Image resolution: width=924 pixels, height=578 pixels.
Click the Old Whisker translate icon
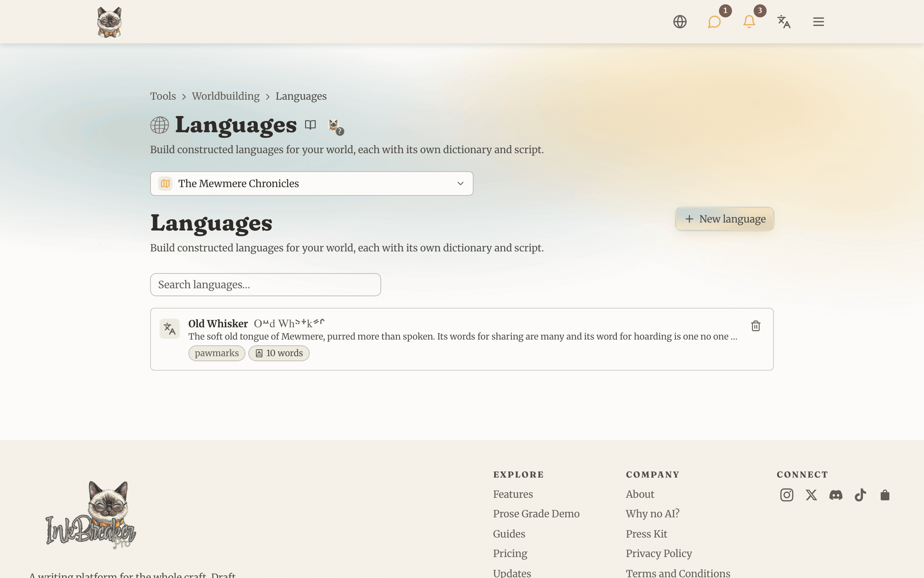(170, 329)
